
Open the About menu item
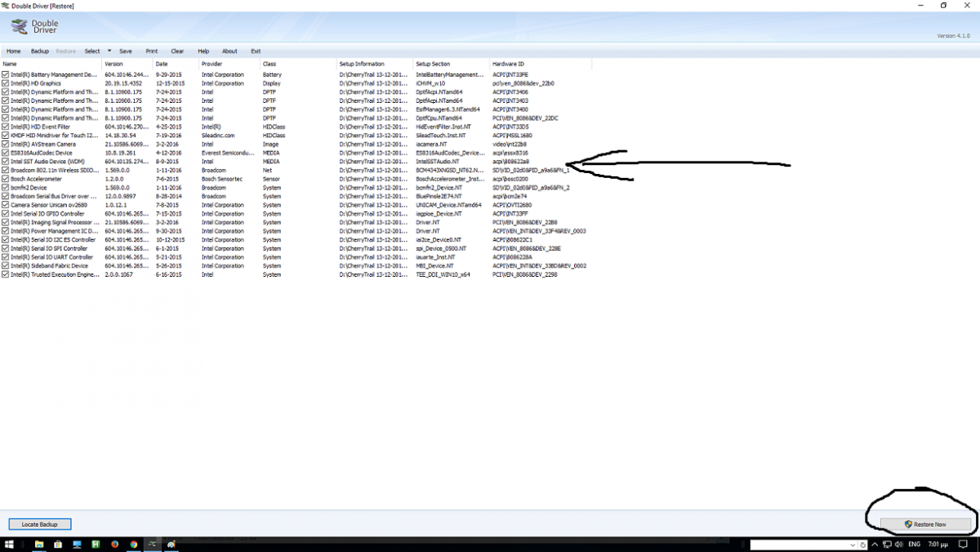pyautogui.click(x=230, y=51)
